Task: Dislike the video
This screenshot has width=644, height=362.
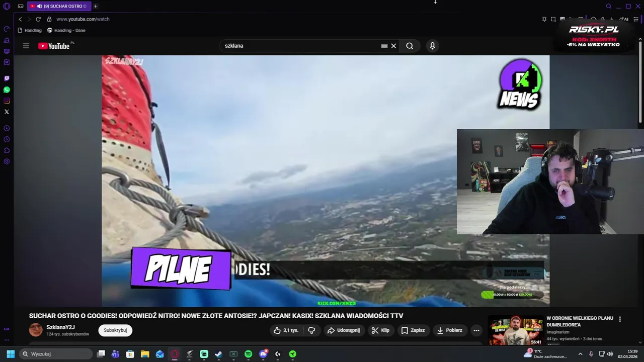Action: point(311,330)
